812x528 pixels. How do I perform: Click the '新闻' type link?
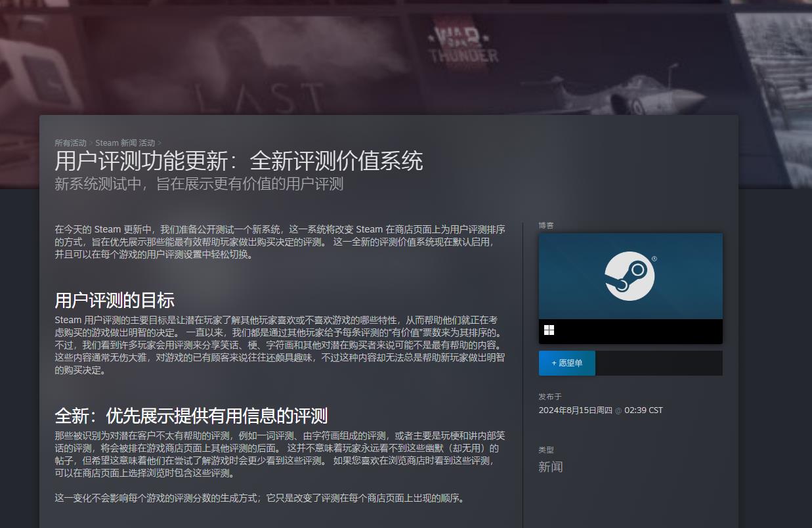coord(551,467)
